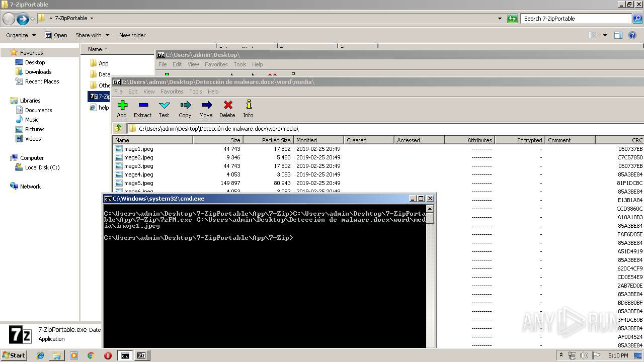This screenshot has width=644, height=362.
Task: Run the Test archive tool
Action: [164, 109]
